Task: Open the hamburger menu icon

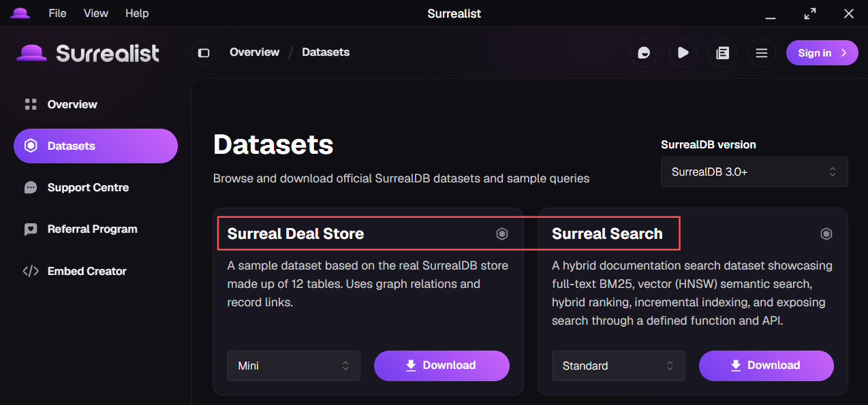Action: [762, 52]
